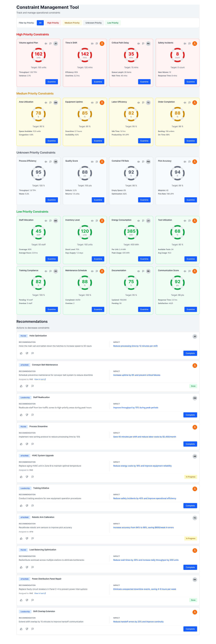Thumbs up Robotic Arm Calibration recommendation
This screenshot has width=216, height=644.
[x=21, y=538]
